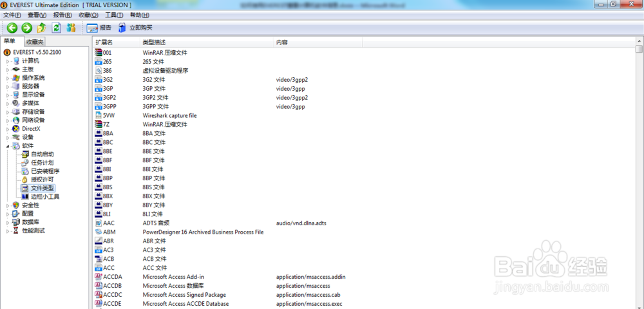Click the PowerDesigner icon for ABM row
Screen dimensions: 644x309
point(99,232)
